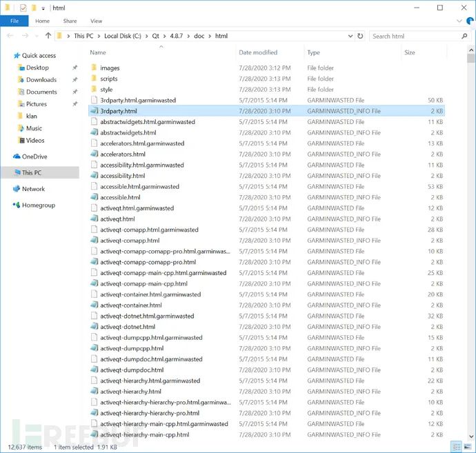Click the activeqt.html file icon
476x453 pixels.
tap(94, 219)
